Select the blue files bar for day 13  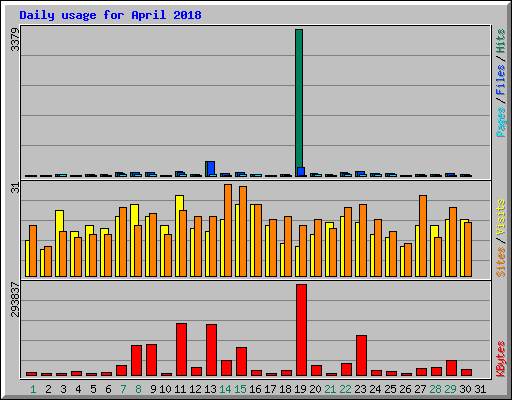[211, 168]
